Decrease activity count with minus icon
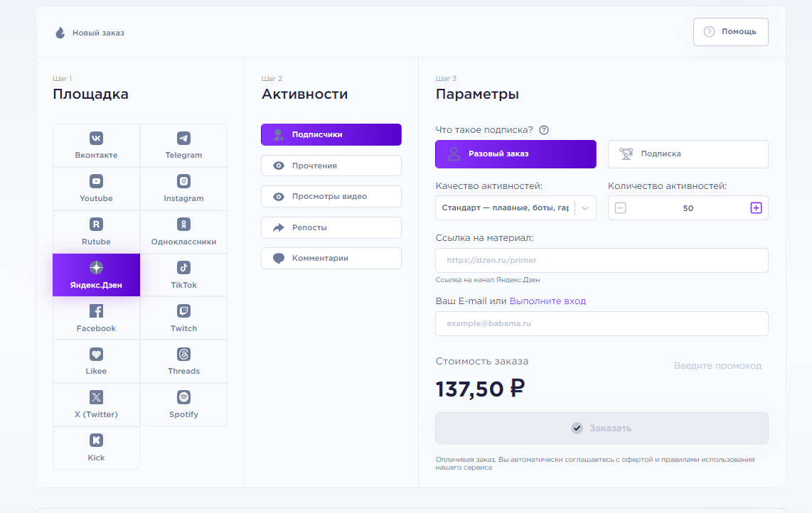 621,208
